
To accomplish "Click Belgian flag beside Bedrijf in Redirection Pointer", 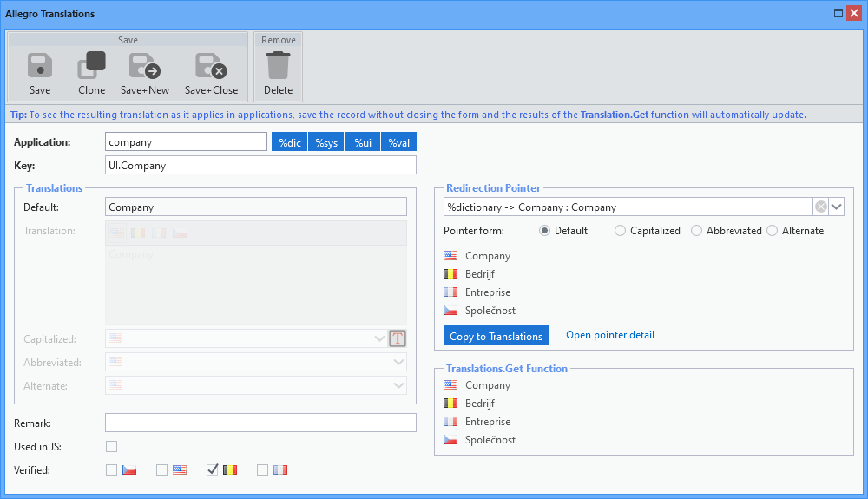I will click(x=450, y=274).
